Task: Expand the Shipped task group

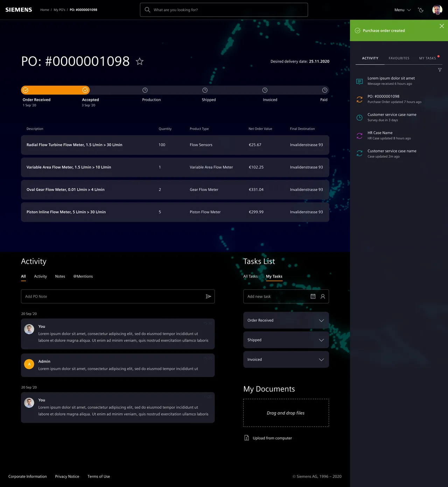Action: click(x=321, y=340)
